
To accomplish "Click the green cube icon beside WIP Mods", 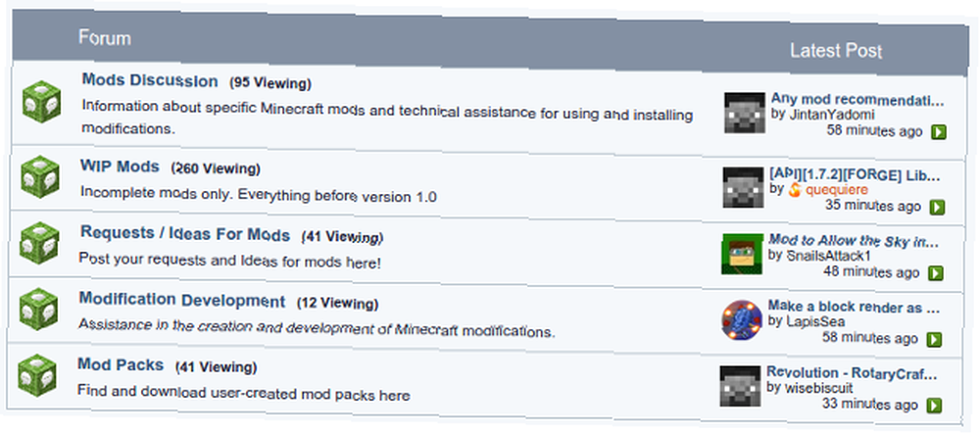I will click(x=40, y=176).
